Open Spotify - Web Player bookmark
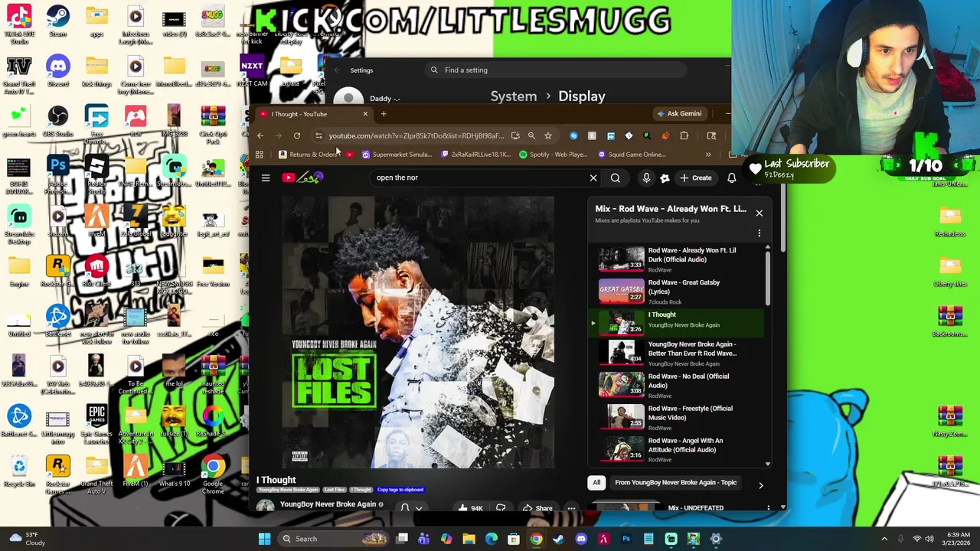 [x=553, y=155]
